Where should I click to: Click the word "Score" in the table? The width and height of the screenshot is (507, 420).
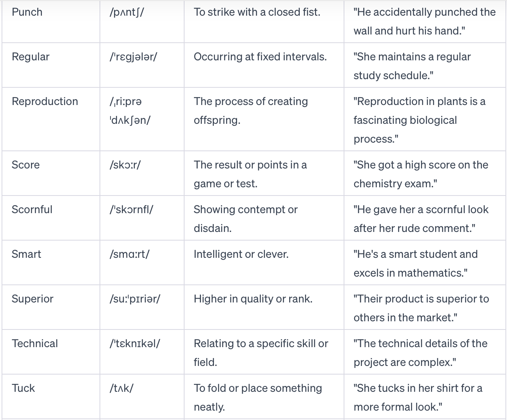point(25,165)
